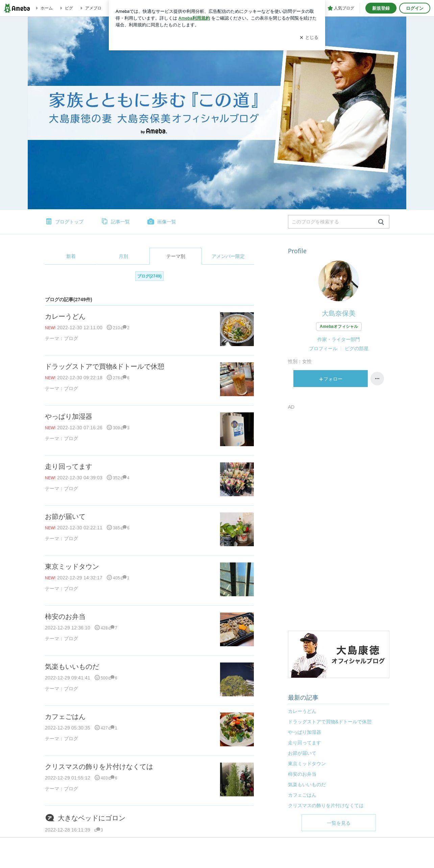Open the ブログトップ link
This screenshot has width=434, height=868.
point(65,222)
